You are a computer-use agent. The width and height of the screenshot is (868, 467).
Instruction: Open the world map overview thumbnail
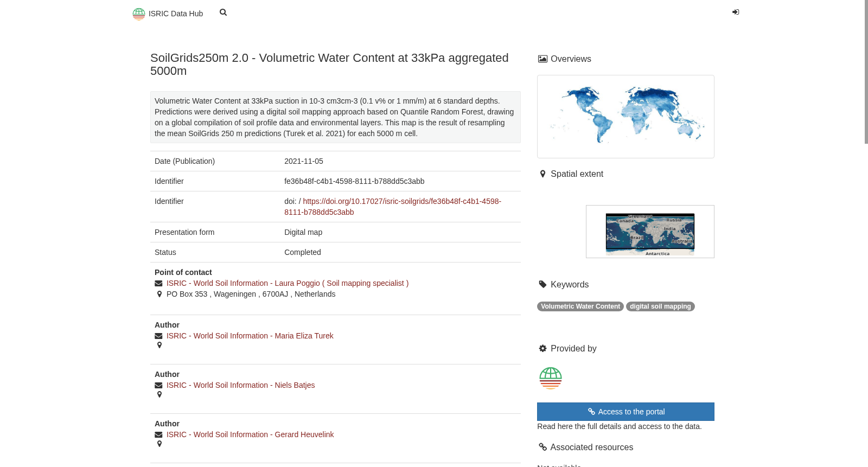tap(626, 117)
